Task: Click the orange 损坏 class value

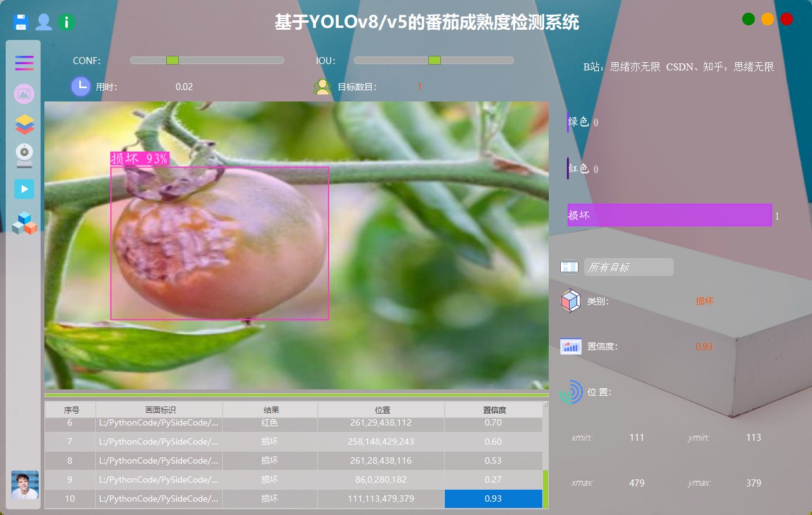Action: [x=705, y=301]
